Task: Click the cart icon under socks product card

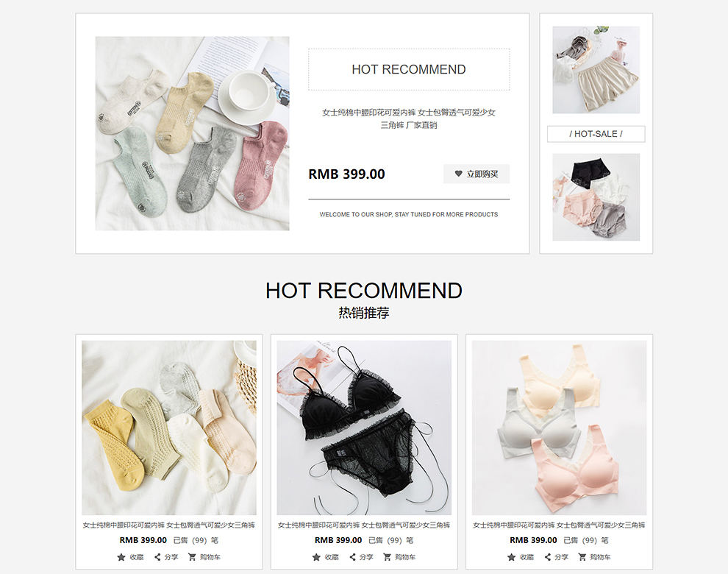Action: tap(192, 557)
